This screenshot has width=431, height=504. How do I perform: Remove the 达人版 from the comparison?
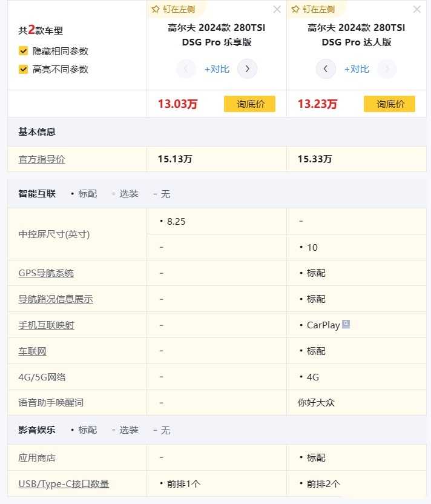pos(416,9)
